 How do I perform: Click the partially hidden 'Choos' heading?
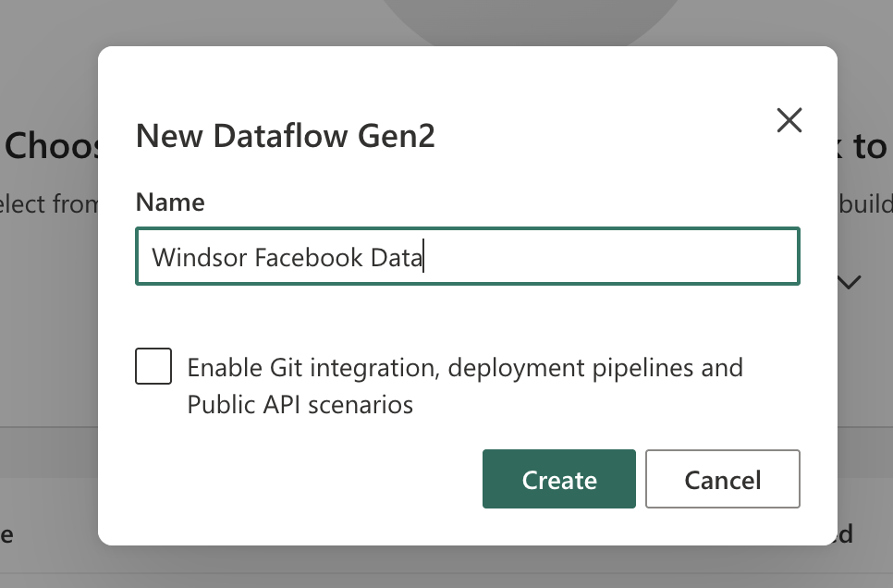(51, 146)
